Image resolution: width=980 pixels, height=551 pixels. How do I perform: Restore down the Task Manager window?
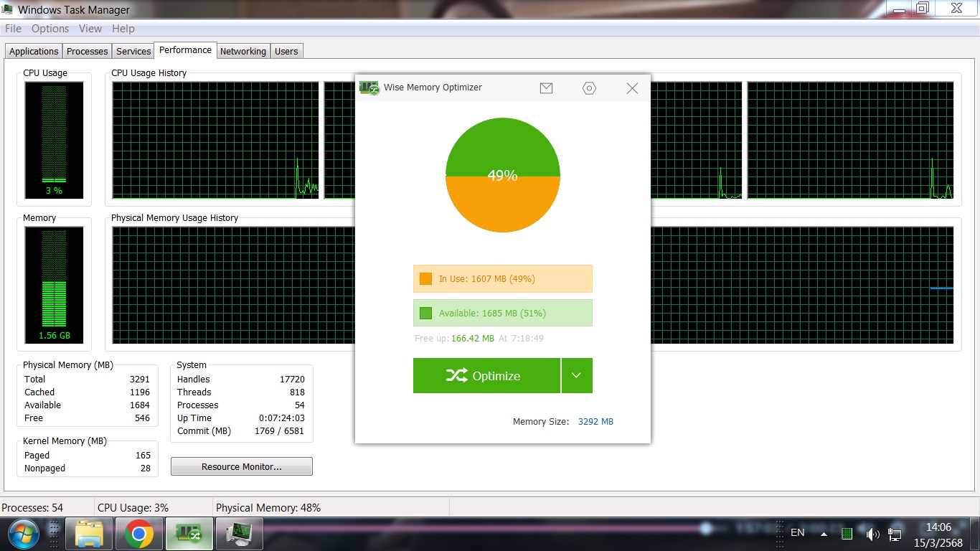(x=923, y=8)
